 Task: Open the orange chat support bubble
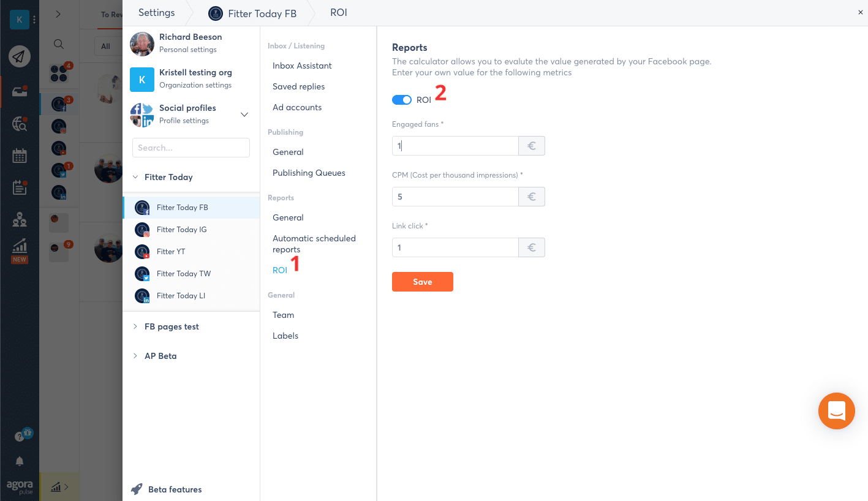[836, 411]
